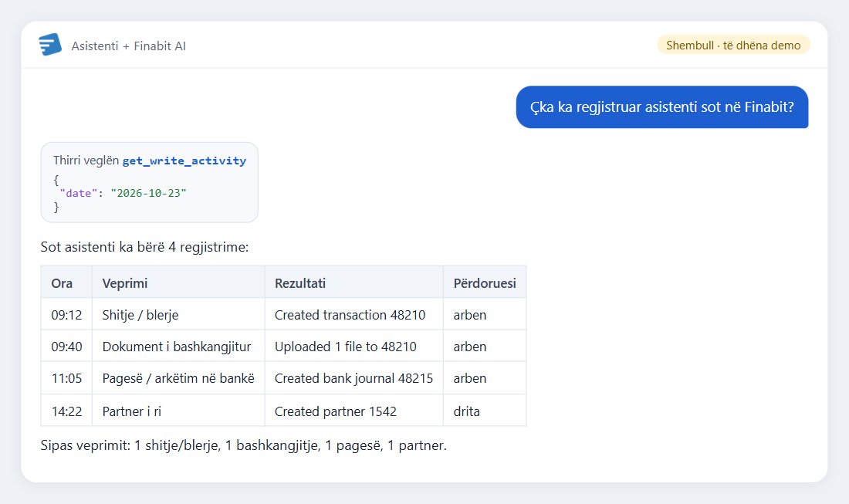Click 'Created bank journal 48215' cell
This screenshot has height=504, width=849.
pyautogui.click(x=353, y=378)
